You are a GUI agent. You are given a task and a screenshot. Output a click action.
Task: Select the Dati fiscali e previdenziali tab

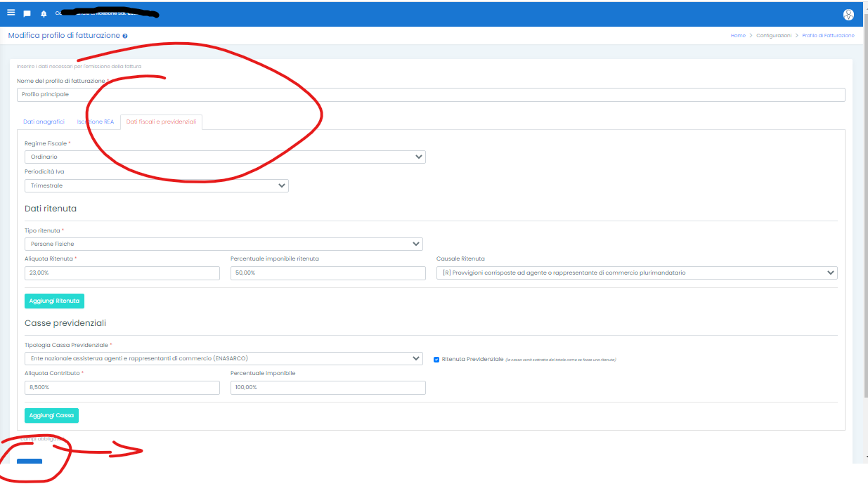coord(162,122)
